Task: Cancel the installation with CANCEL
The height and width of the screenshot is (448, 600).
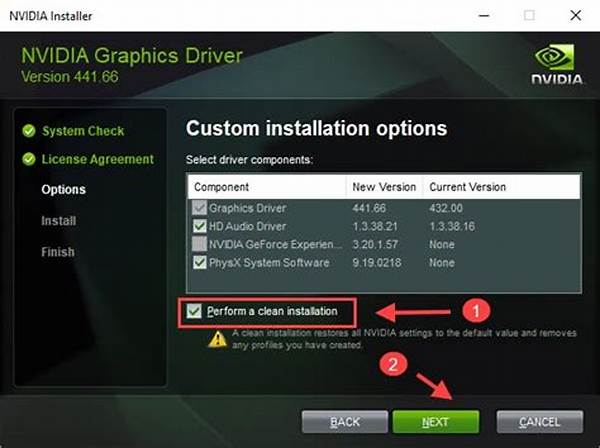Action: coord(540,422)
